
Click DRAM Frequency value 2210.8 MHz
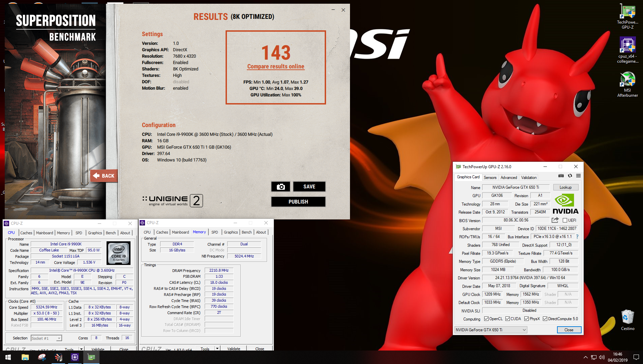click(219, 270)
